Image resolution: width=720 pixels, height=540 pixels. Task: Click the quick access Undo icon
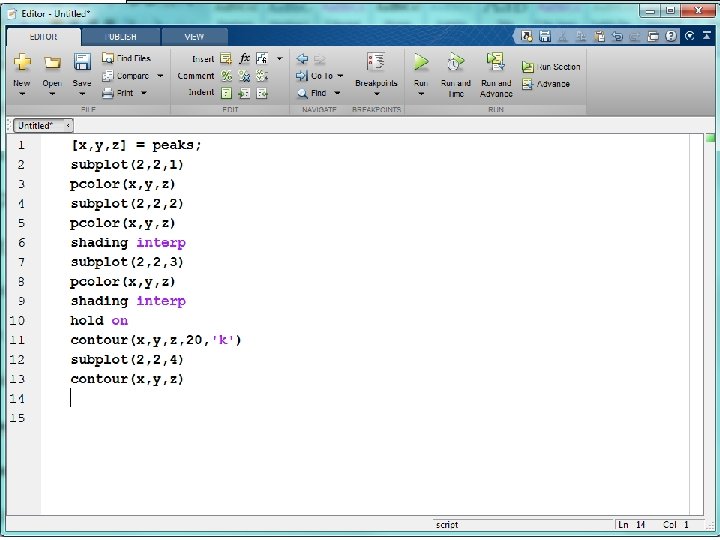[x=617, y=36]
